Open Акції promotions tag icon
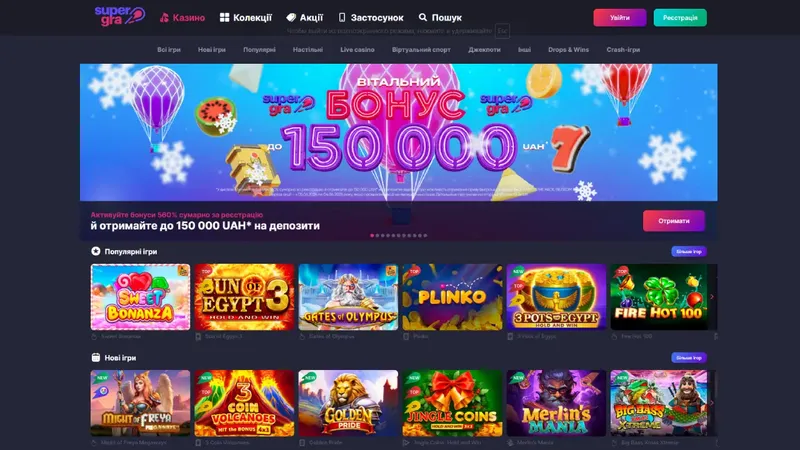 tap(291, 17)
